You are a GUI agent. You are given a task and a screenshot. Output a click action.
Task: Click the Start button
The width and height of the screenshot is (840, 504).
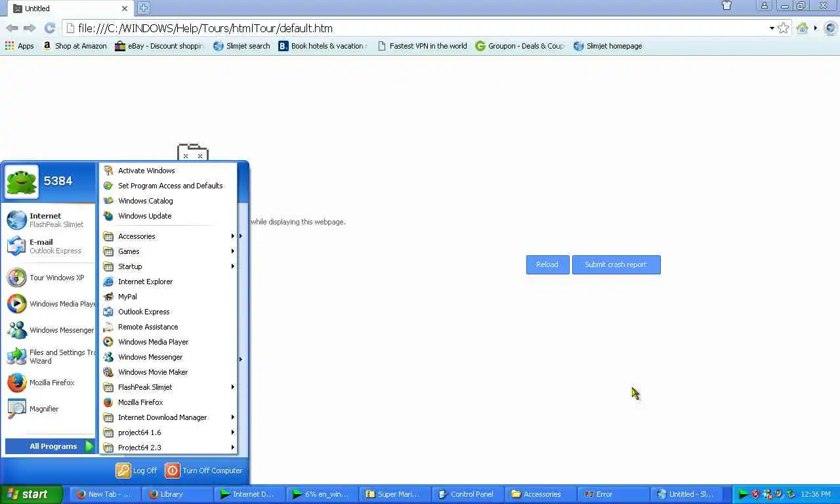click(31, 494)
